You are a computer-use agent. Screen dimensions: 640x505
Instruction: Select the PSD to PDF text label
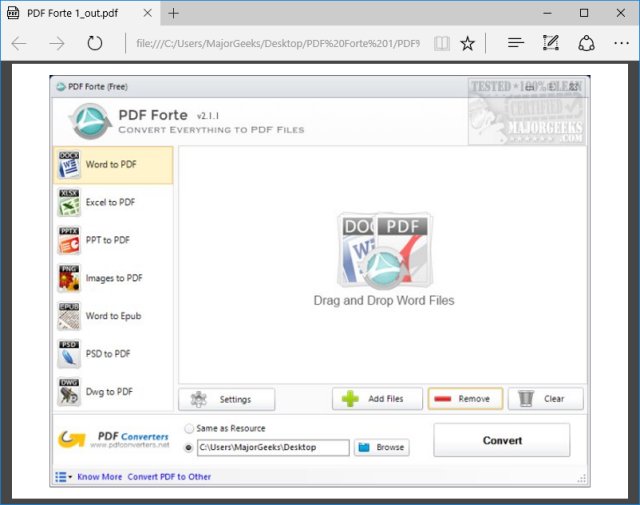(x=108, y=354)
